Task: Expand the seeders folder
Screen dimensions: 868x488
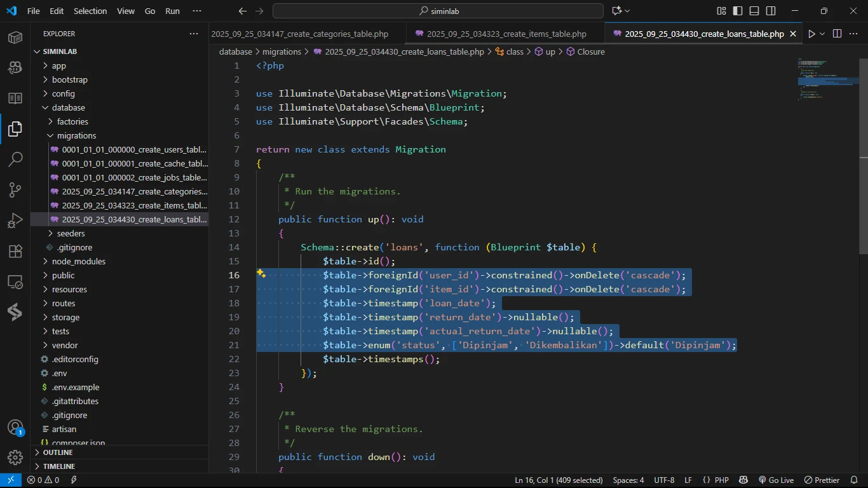Action: click(x=71, y=233)
